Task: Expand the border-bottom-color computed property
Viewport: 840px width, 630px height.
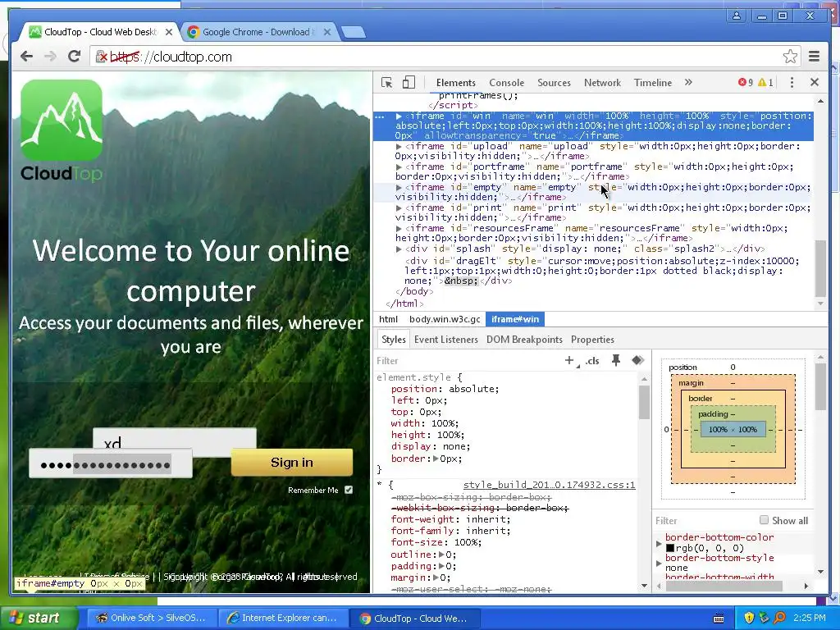Action: coord(659,543)
